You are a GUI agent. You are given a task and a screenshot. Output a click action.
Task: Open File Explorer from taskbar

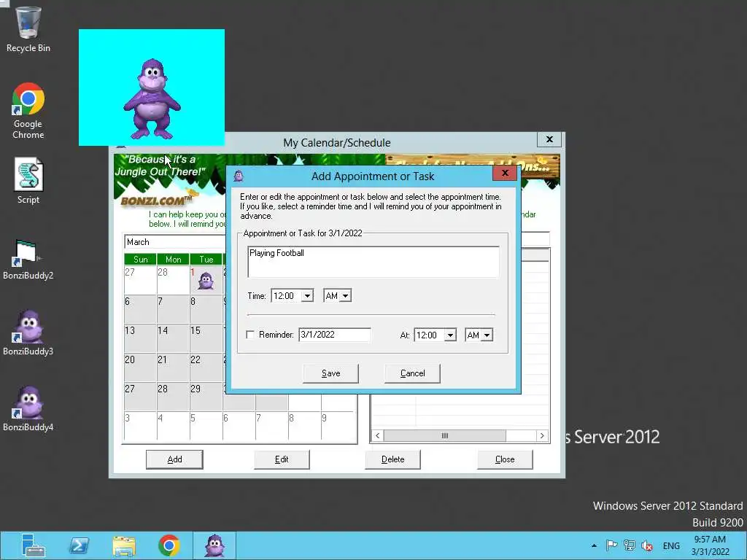[124, 545]
